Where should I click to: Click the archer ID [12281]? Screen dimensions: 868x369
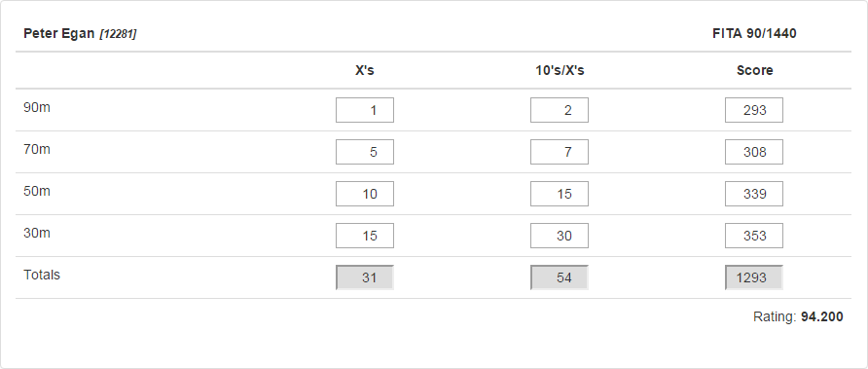tap(118, 34)
